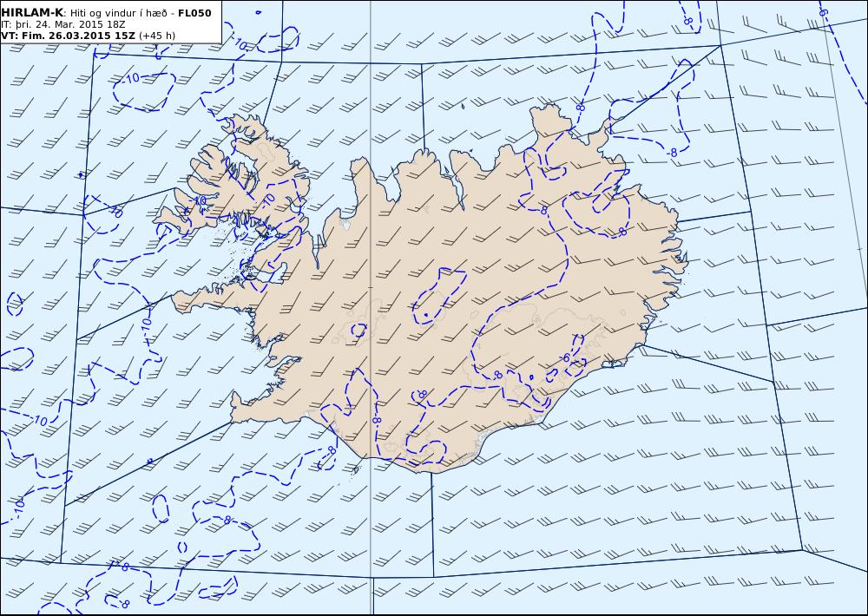The image size is (868, 616).
Task: Select the FL050 flight level label
Action: point(194,13)
